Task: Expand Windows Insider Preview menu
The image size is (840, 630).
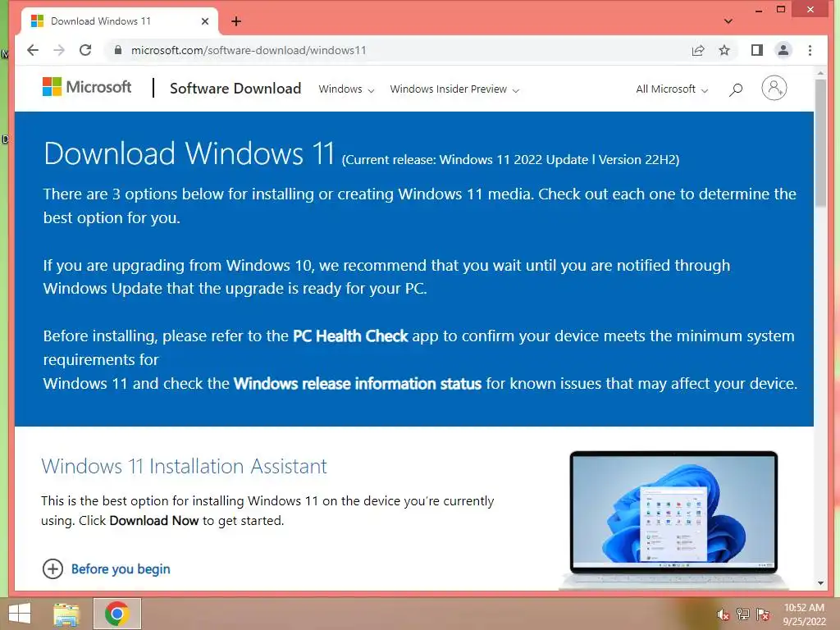Action: point(454,89)
